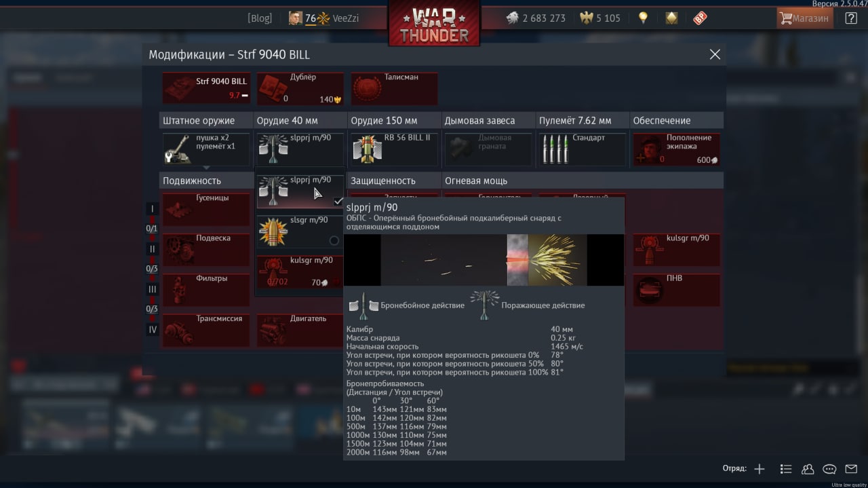Screen dimensions: 868x488
Task: Select the Strf 9040 BILL vehicle card
Action: pyautogui.click(x=206, y=89)
